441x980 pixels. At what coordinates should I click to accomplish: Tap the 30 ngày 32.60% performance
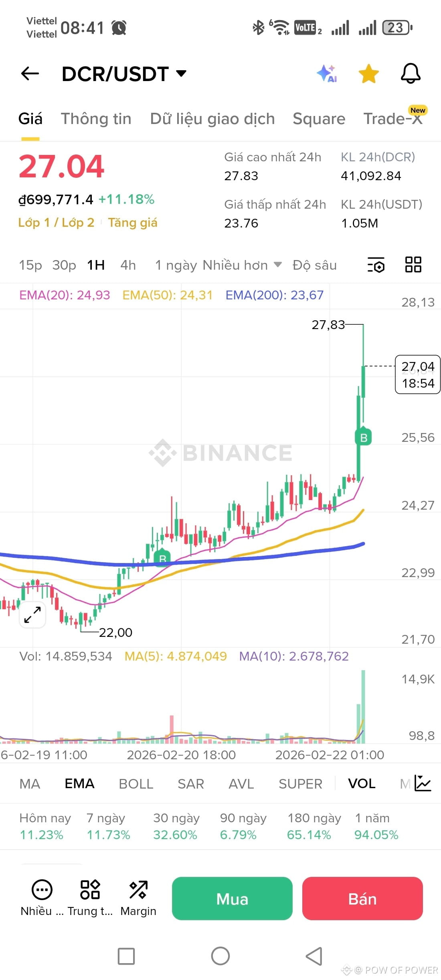176,826
